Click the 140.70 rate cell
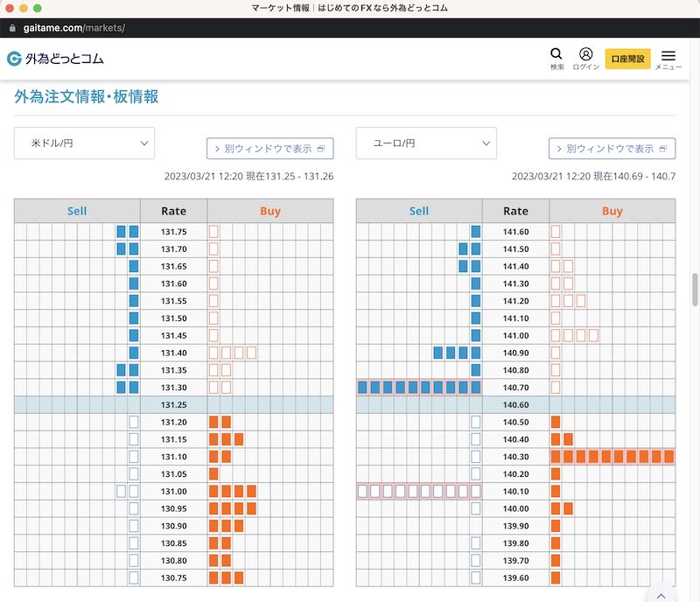This screenshot has width=700, height=602. [515, 388]
